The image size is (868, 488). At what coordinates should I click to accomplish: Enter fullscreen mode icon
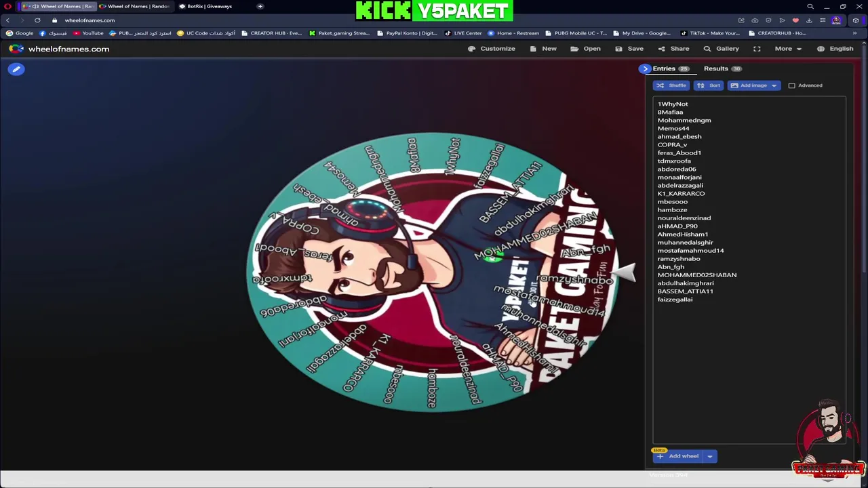[757, 49]
